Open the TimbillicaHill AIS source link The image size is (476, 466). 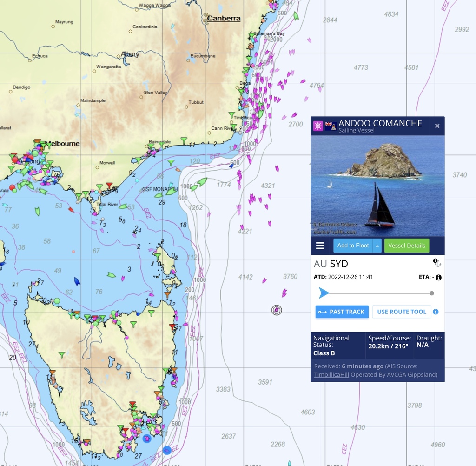coord(331,374)
